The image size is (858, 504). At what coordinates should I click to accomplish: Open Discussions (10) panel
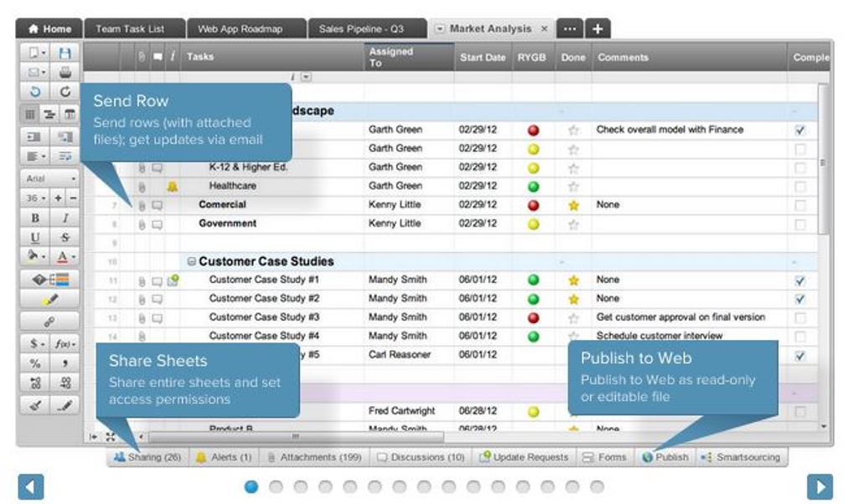pos(420,458)
